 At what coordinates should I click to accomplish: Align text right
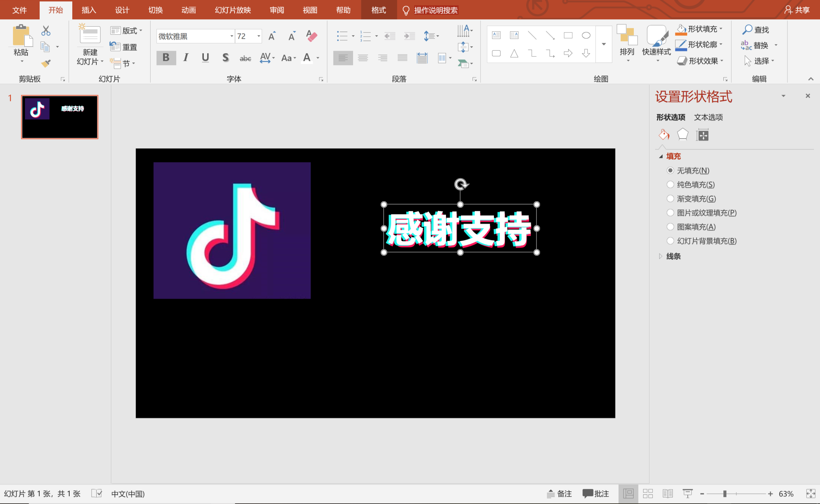coord(383,58)
